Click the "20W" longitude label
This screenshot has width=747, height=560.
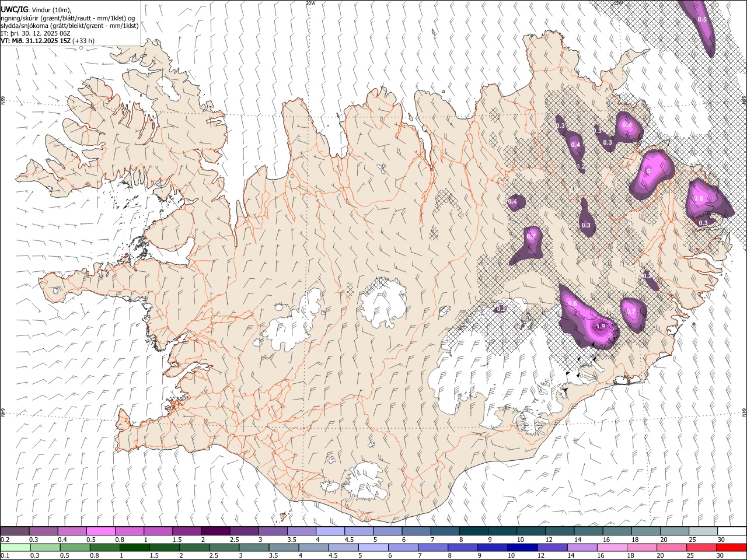[x=310, y=3]
